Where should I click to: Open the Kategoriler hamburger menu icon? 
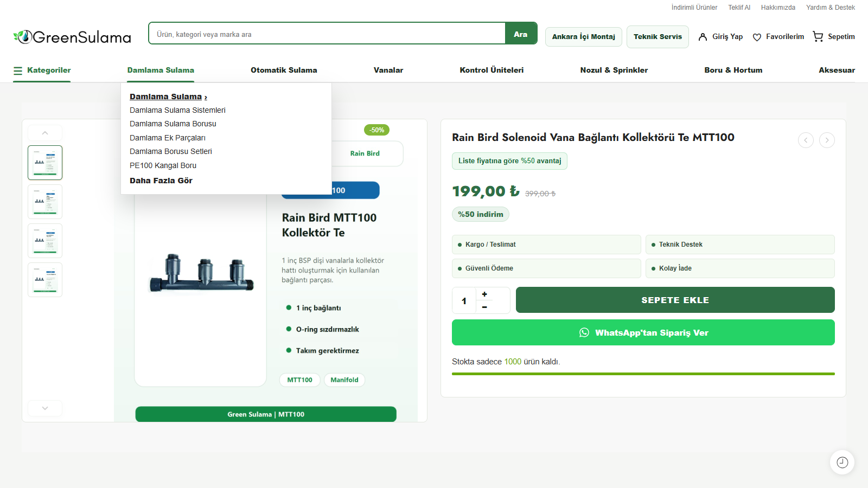point(18,70)
